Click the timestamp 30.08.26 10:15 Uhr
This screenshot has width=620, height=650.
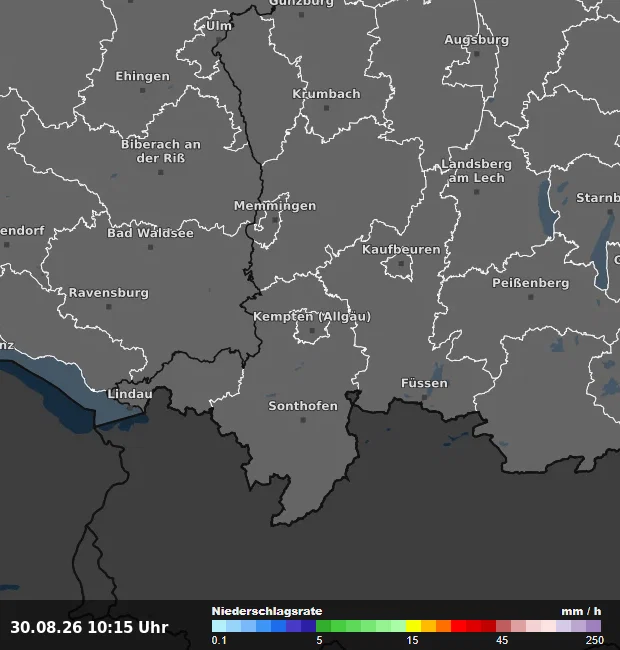[89, 627]
